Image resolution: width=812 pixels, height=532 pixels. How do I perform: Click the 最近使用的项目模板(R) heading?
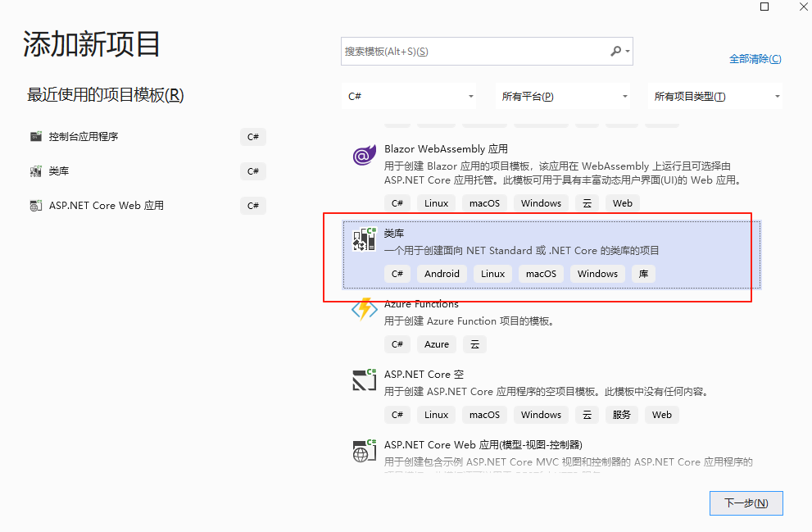(105, 95)
